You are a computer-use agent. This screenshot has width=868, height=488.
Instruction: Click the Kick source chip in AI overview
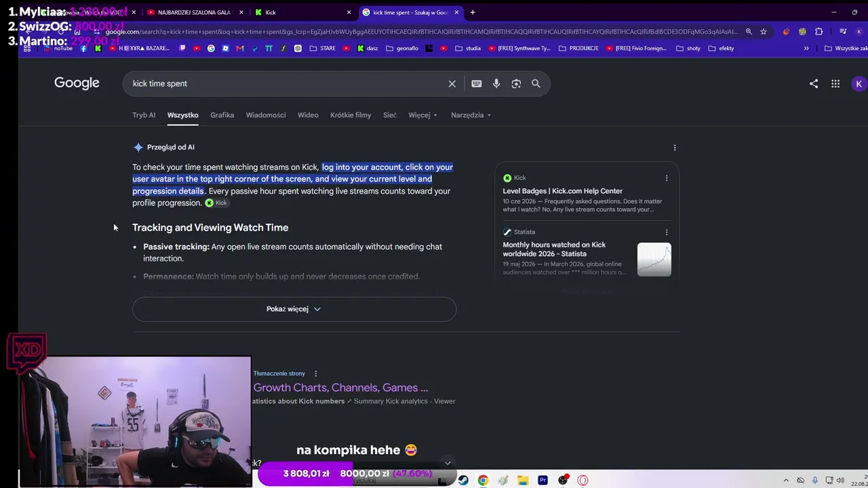pyautogui.click(x=216, y=203)
